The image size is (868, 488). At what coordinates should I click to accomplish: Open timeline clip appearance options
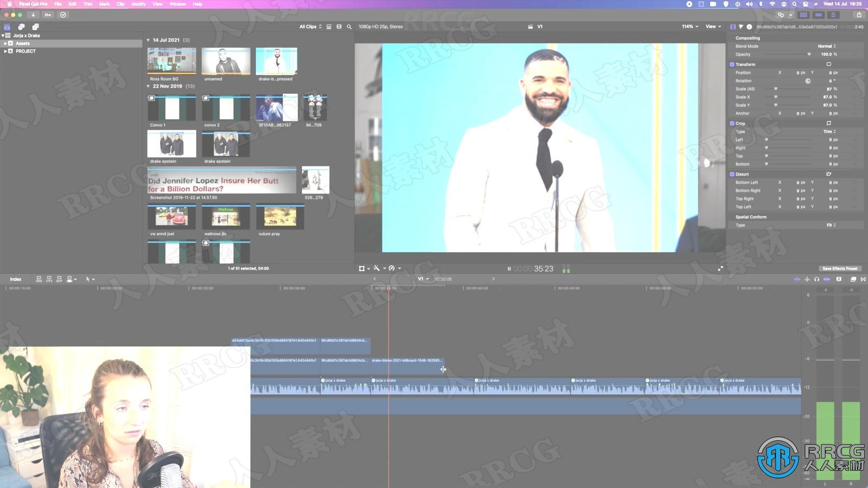pyautogui.click(x=839, y=279)
